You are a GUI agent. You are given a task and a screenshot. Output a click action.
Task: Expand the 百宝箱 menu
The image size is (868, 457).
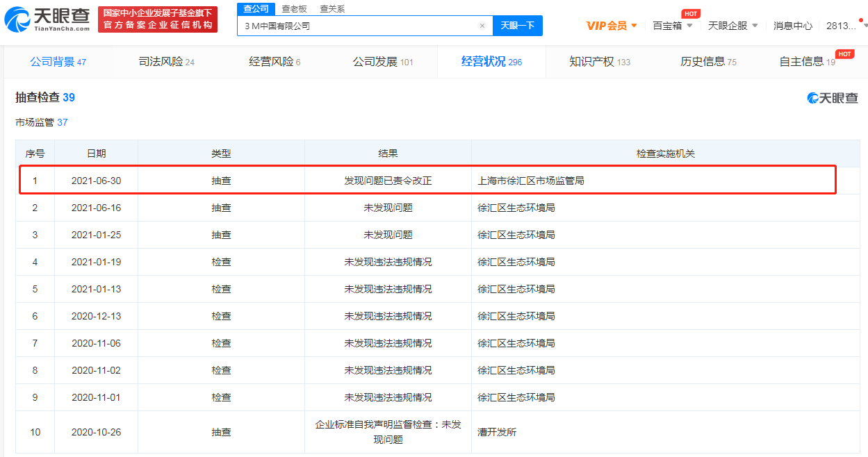pos(673,26)
